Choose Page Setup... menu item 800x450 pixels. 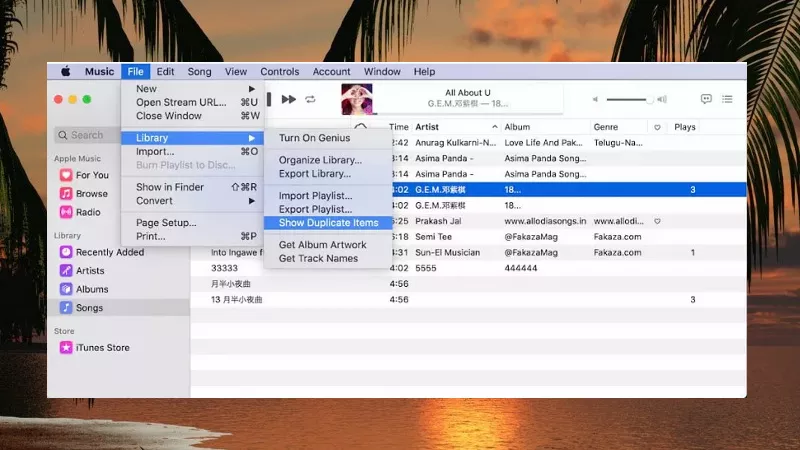click(192, 222)
